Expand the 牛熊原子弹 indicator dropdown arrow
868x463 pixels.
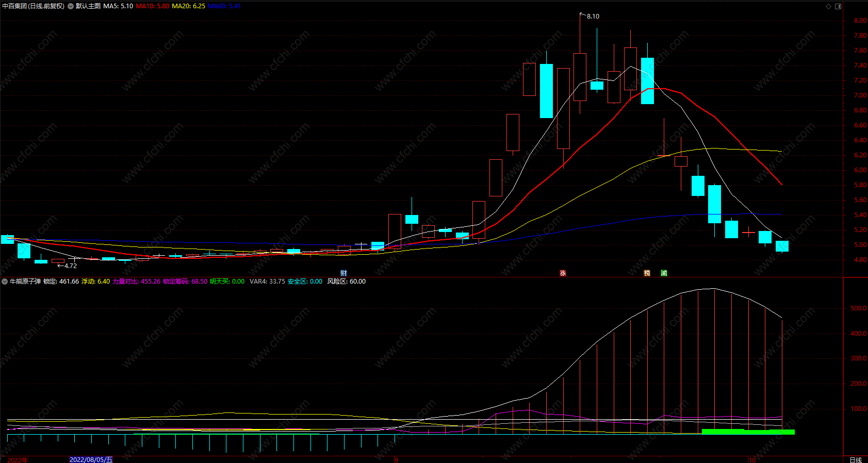point(5,282)
